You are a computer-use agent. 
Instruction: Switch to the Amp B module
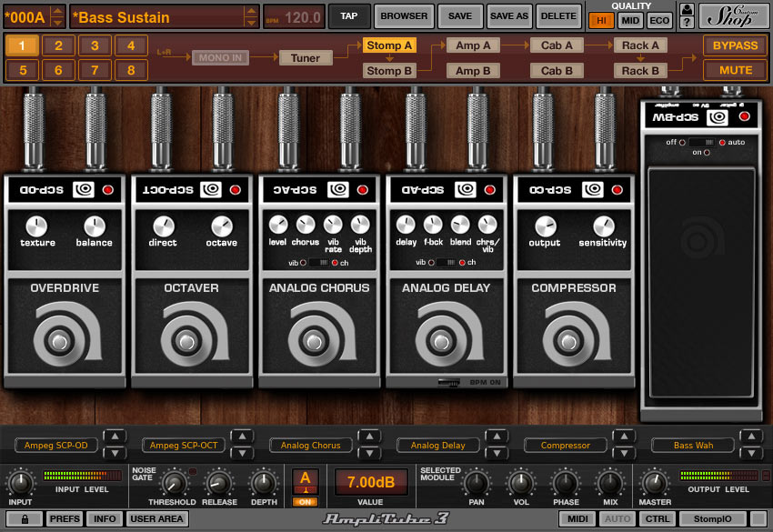[x=473, y=71]
